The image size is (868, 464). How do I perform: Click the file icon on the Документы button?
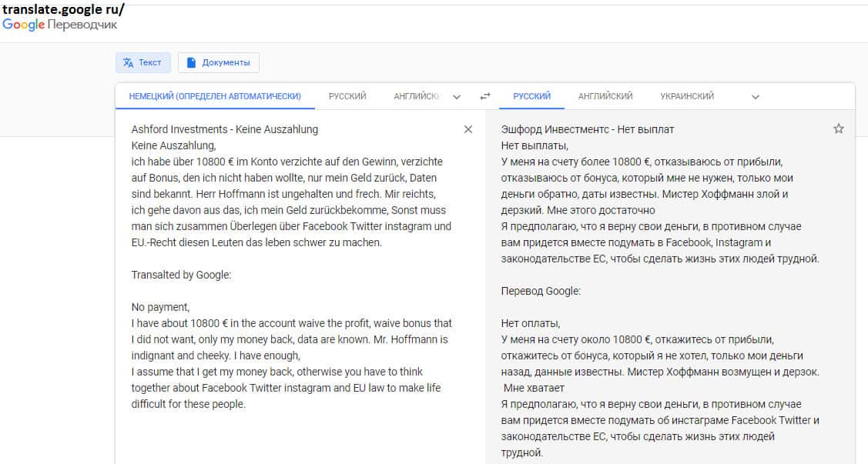[x=191, y=62]
